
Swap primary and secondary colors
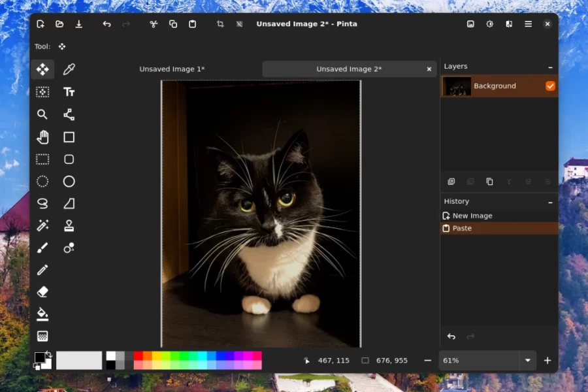coord(48,354)
